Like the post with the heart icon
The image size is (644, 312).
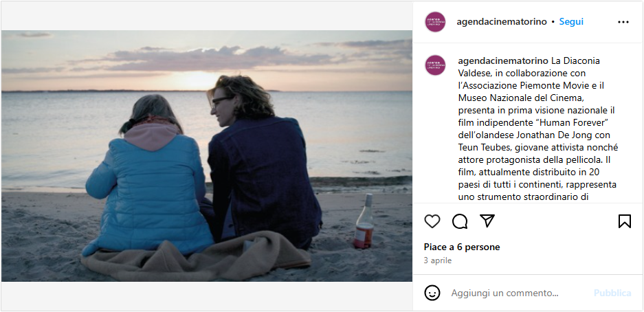pyautogui.click(x=432, y=221)
